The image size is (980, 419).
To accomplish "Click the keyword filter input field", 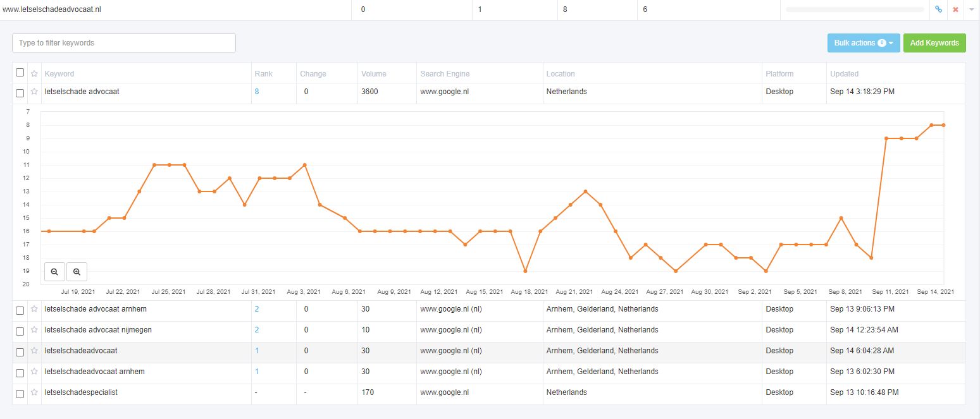I will pos(124,43).
